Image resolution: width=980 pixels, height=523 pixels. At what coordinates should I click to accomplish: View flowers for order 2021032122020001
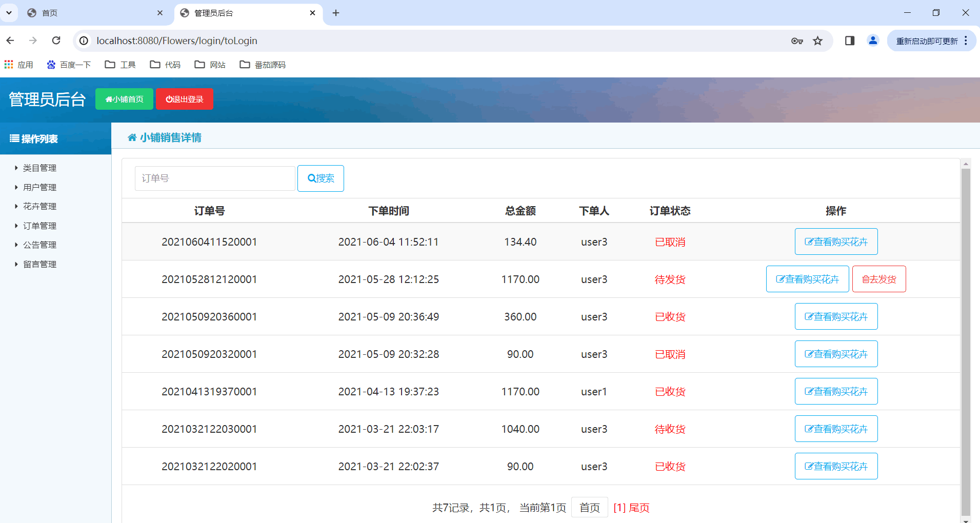click(836, 466)
